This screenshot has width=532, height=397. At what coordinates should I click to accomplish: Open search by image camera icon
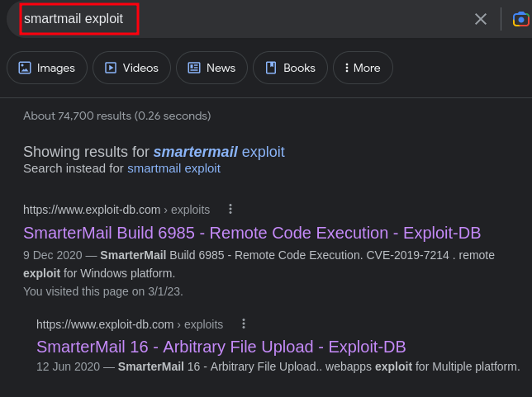[521, 19]
